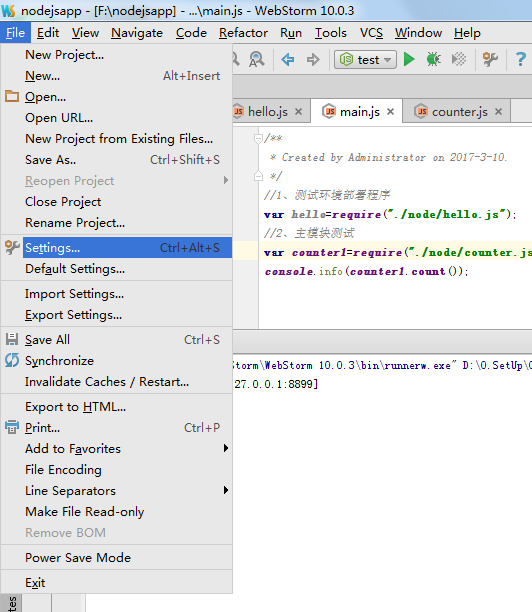Expand the Line Separators submenu arrow
The height and width of the screenshot is (612, 532).
pyautogui.click(x=226, y=490)
